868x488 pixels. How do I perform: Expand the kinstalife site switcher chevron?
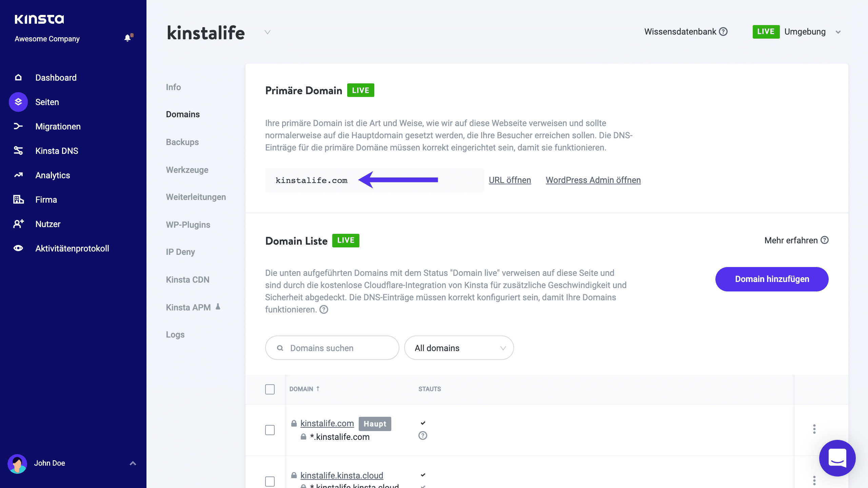267,32
